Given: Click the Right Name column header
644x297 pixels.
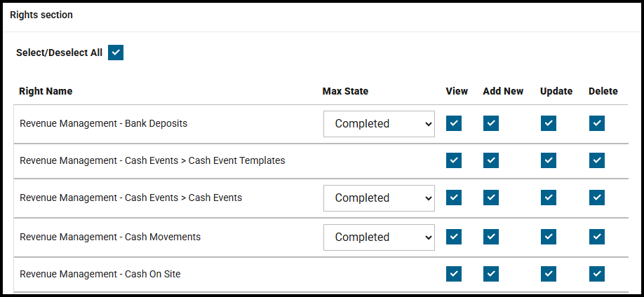Looking at the screenshot, I should click(46, 91).
